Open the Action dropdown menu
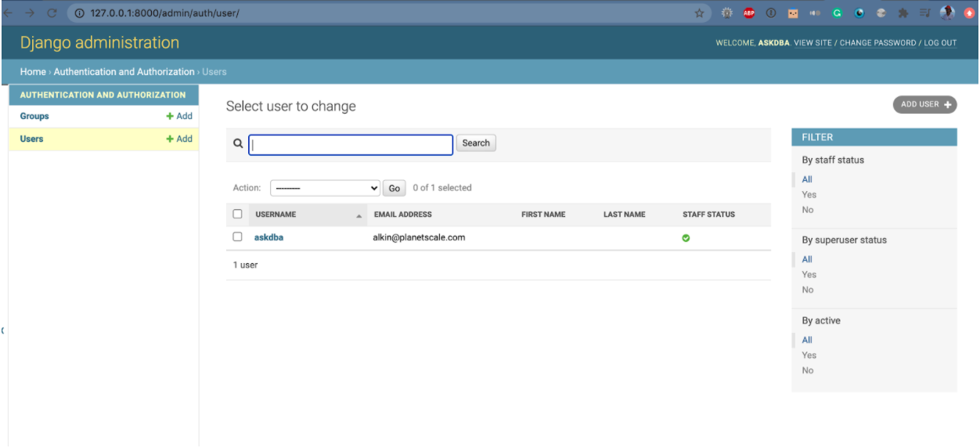Image resolution: width=980 pixels, height=448 pixels. coord(325,188)
